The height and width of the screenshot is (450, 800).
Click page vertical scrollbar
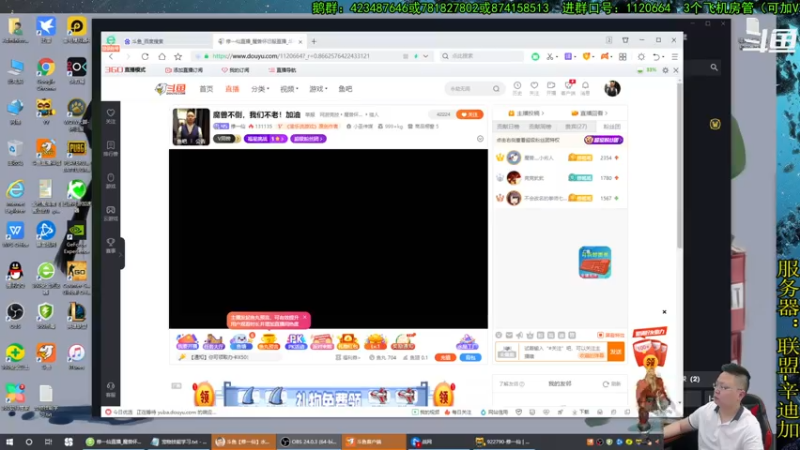[680, 168]
